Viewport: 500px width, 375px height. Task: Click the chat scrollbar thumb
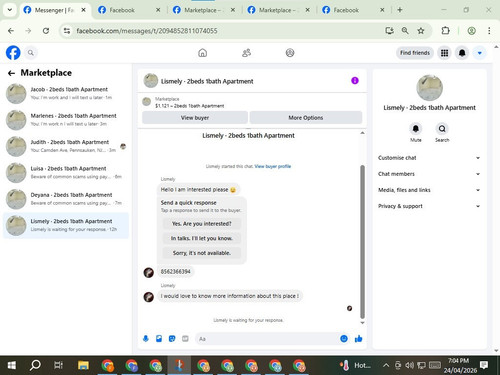point(362,242)
